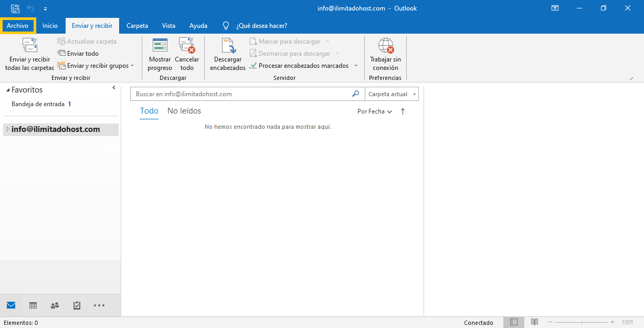The width and height of the screenshot is (644, 328).
Task: Open Carpeta actual search scope dropdown
Action: click(392, 94)
